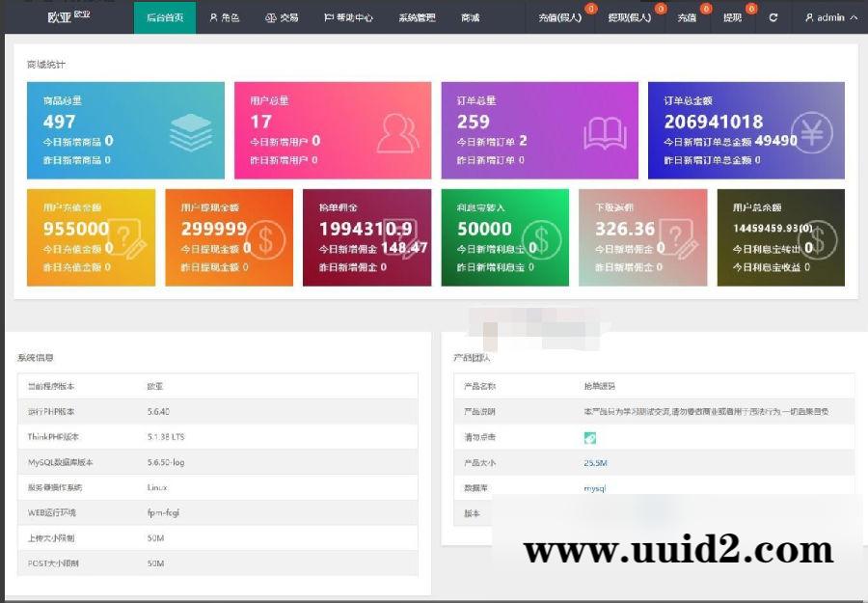Image resolution: width=868 pixels, height=603 pixels.
Task: Open the 系统管理 menu
Action: (416, 17)
